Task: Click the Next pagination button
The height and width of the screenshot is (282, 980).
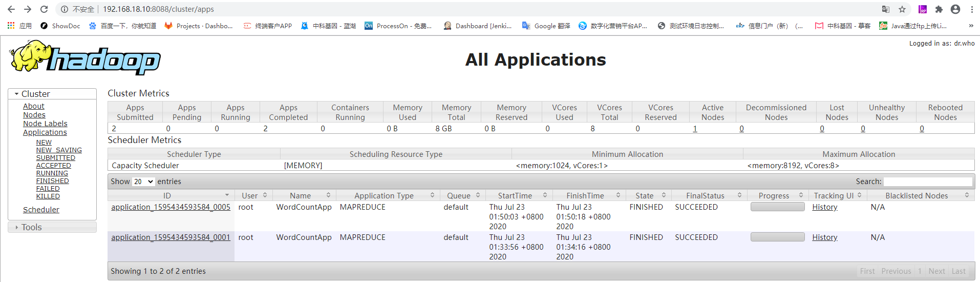Action: click(x=937, y=271)
